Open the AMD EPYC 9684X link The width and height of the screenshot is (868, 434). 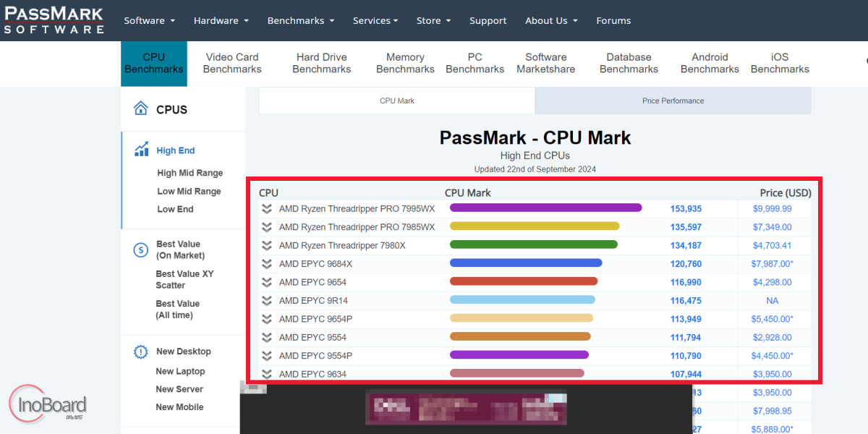[315, 264]
